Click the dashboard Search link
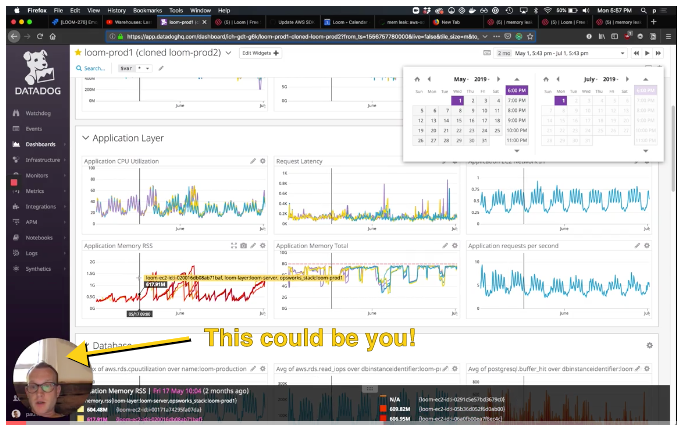The height and width of the screenshot is (435, 684). point(90,68)
